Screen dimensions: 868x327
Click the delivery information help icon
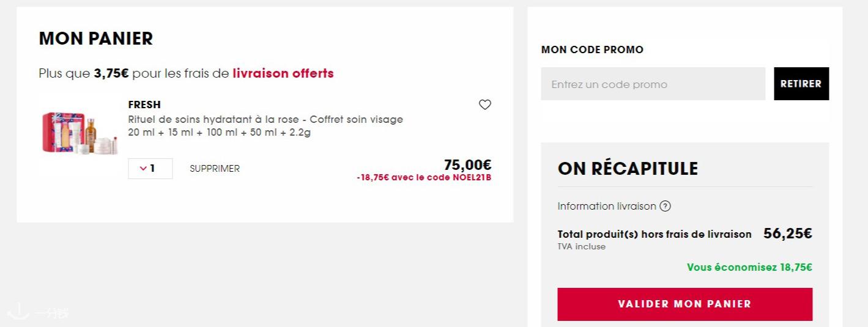point(665,206)
